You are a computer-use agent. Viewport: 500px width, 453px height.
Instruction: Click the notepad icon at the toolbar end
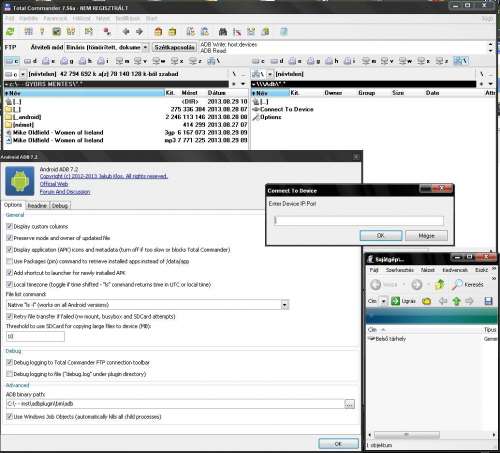point(284,32)
